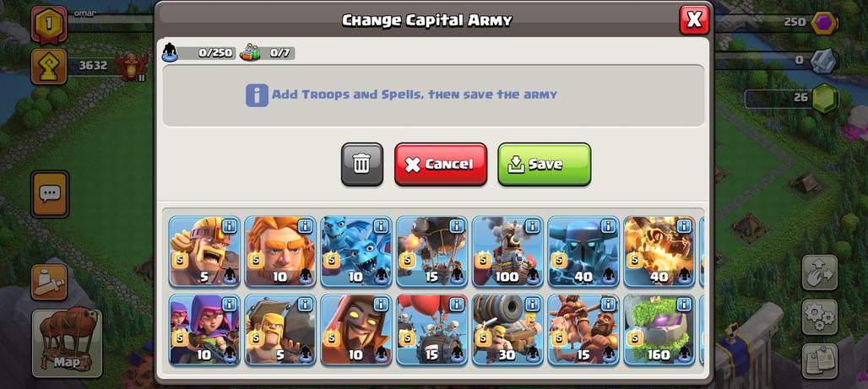Select the Inferno Dragon troop card

(x=659, y=251)
